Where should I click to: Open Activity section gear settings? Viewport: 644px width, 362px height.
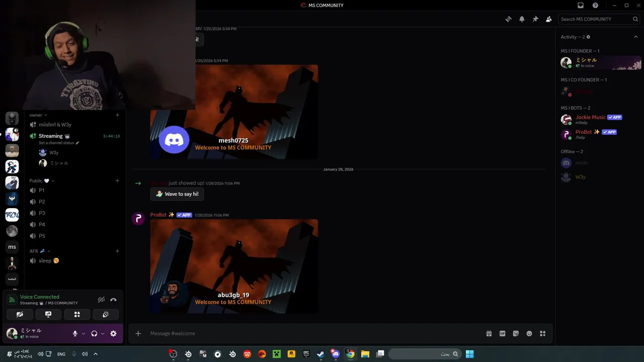tap(588, 37)
